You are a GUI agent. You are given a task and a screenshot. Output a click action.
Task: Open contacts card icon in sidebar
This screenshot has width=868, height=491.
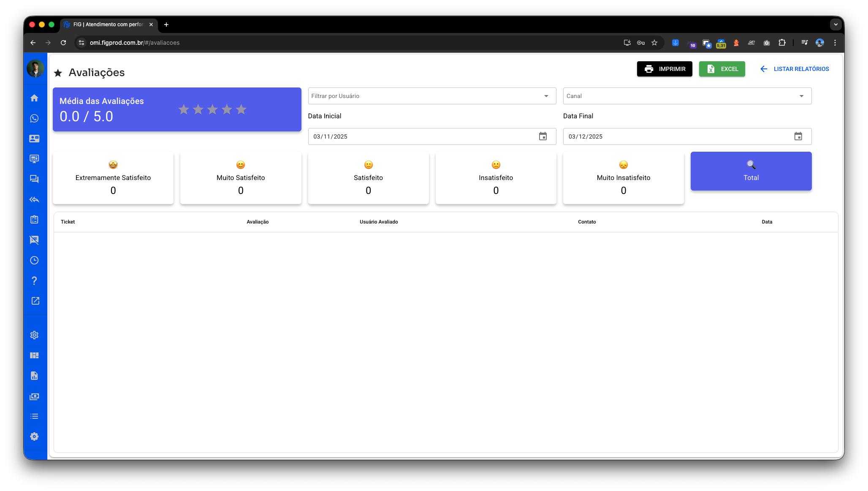[34, 139]
